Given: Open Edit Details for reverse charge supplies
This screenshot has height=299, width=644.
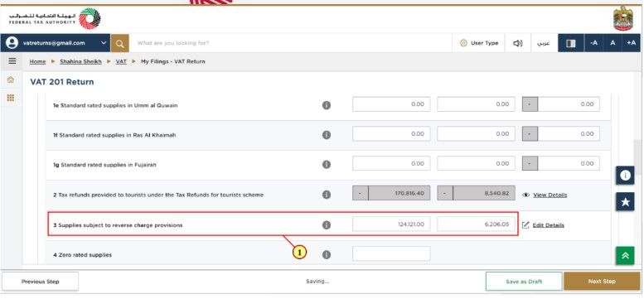Looking at the screenshot, I should click(549, 225).
